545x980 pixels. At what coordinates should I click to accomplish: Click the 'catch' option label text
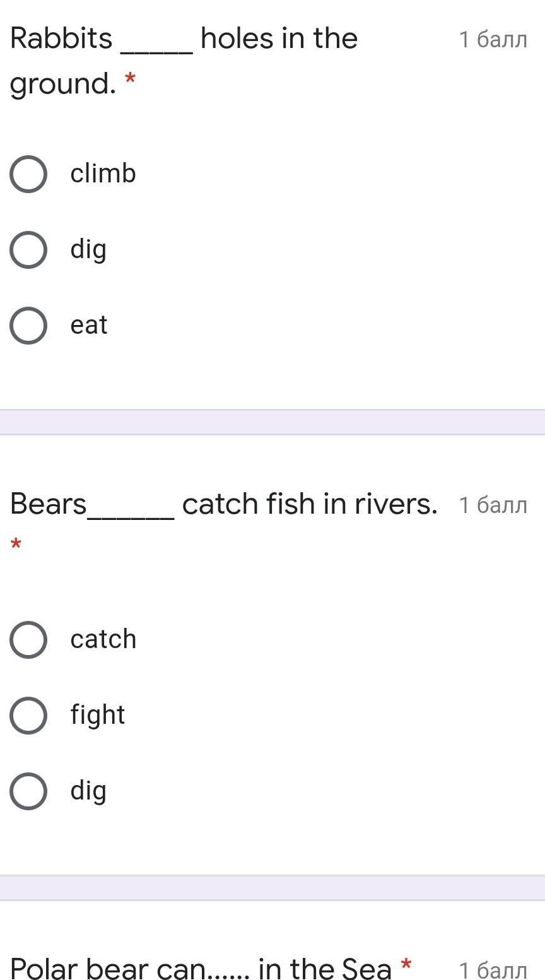103,639
